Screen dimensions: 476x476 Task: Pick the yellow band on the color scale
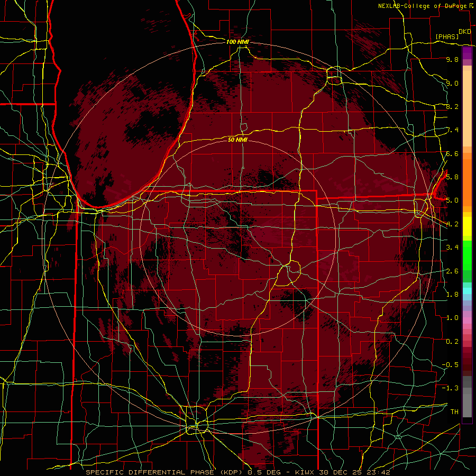coord(467,226)
